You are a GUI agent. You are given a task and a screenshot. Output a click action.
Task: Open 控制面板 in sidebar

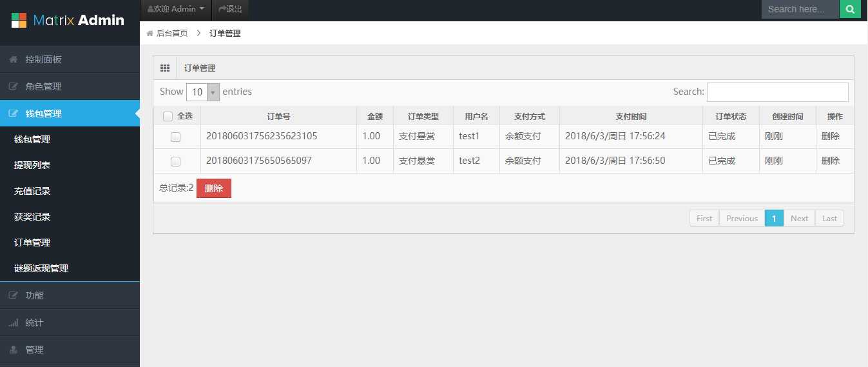(x=70, y=59)
